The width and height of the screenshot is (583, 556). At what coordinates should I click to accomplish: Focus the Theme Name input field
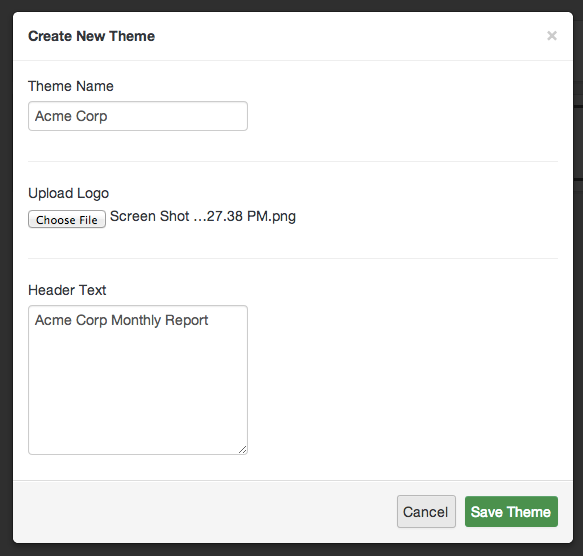pyautogui.click(x=138, y=116)
